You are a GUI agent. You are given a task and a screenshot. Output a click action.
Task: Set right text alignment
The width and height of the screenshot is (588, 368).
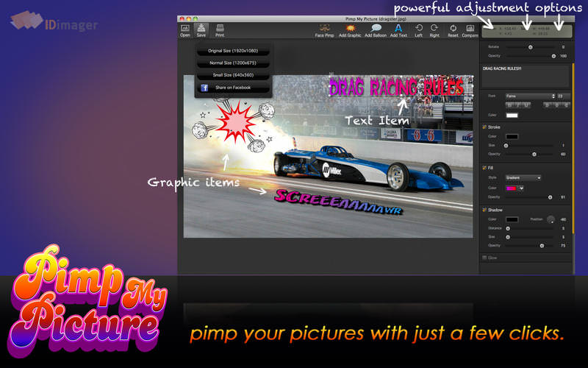[x=566, y=105]
